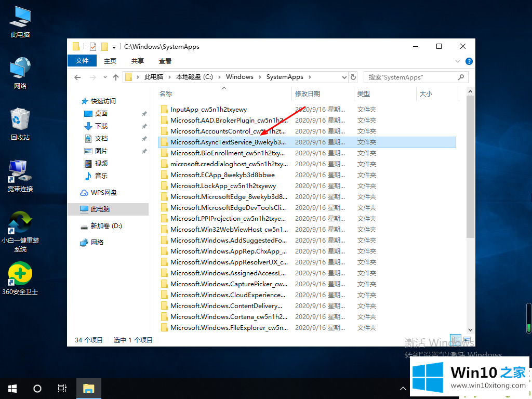This screenshot has width=532, height=399.
Task: Click the vertical scrollbar thumb in file list
Action: (470, 167)
